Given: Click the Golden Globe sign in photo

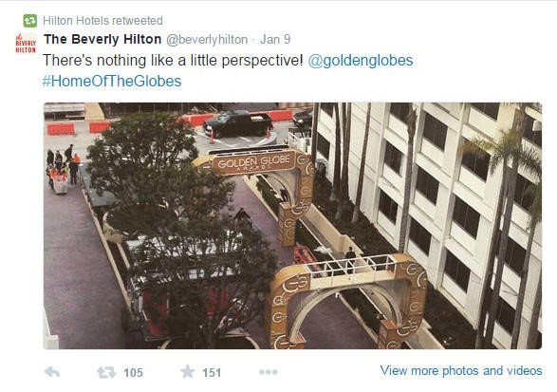Looking at the screenshot, I should click(x=254, y=162).
